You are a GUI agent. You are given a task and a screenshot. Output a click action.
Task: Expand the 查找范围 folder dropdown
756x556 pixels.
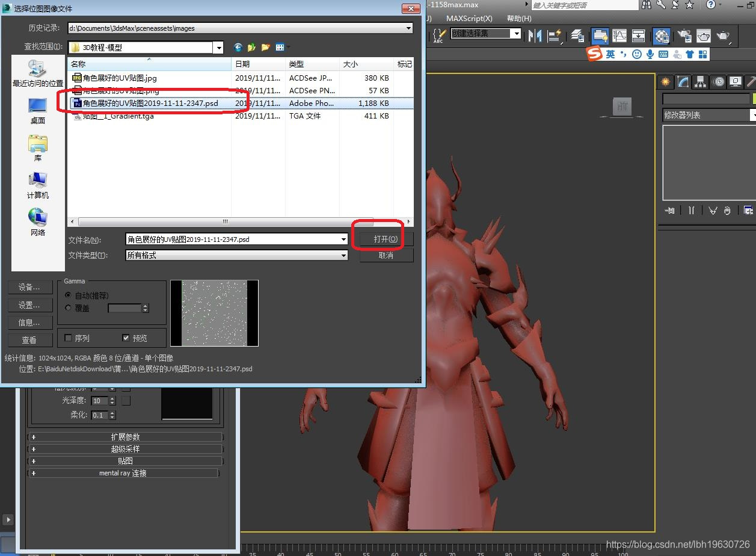[x=218, y=47]
